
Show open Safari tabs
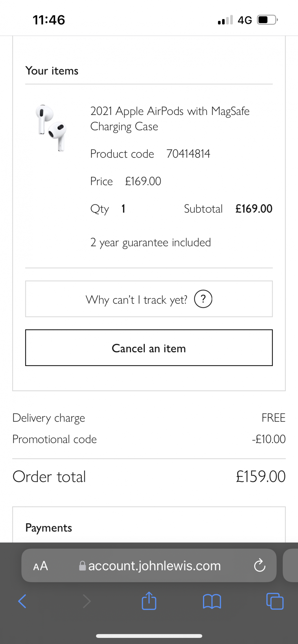click(275, 601)
